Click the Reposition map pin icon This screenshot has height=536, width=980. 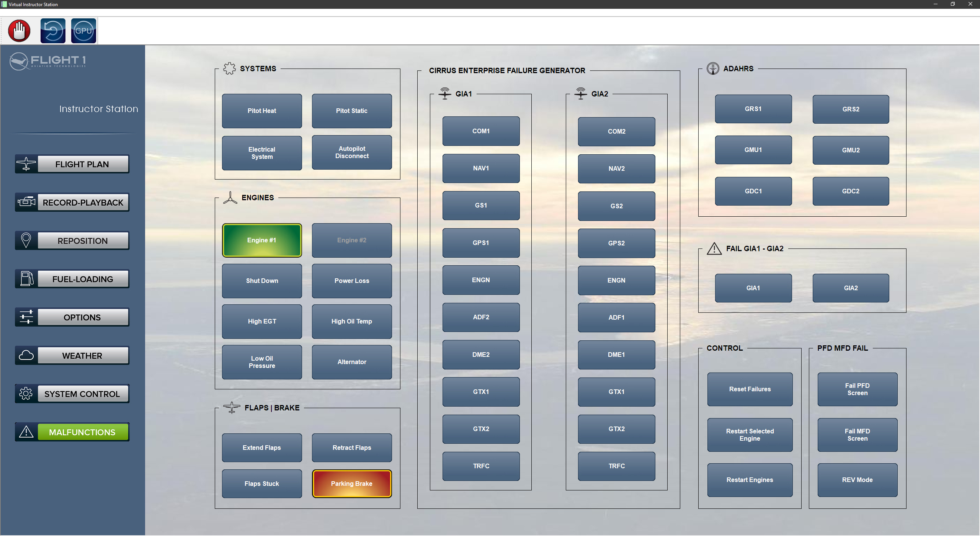(26, 240)
